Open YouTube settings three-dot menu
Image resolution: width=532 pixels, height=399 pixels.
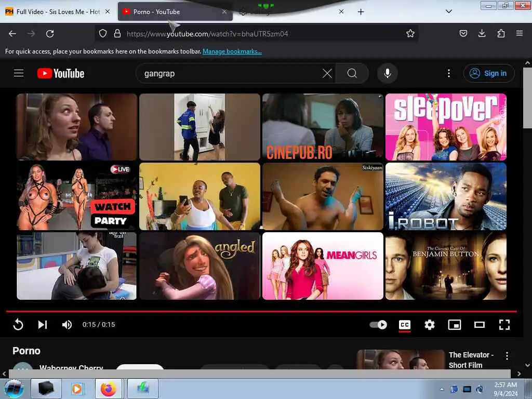coord(448,73)
